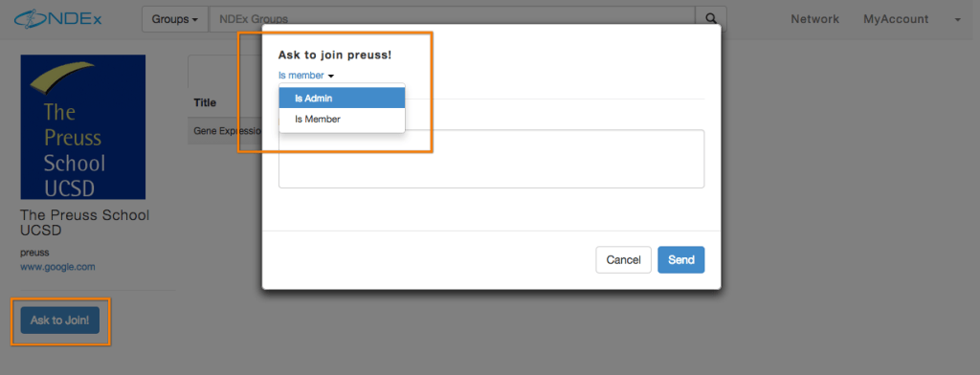The width and height of the screenshot is (980, 375).
Task: Click the NDEx Groups search field
Action: point(452,19)
